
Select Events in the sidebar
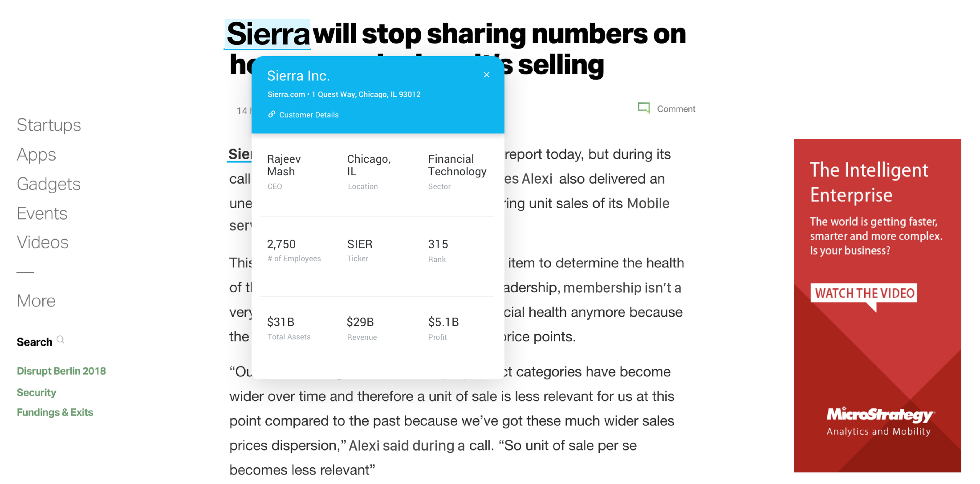(x=42, y=214)
